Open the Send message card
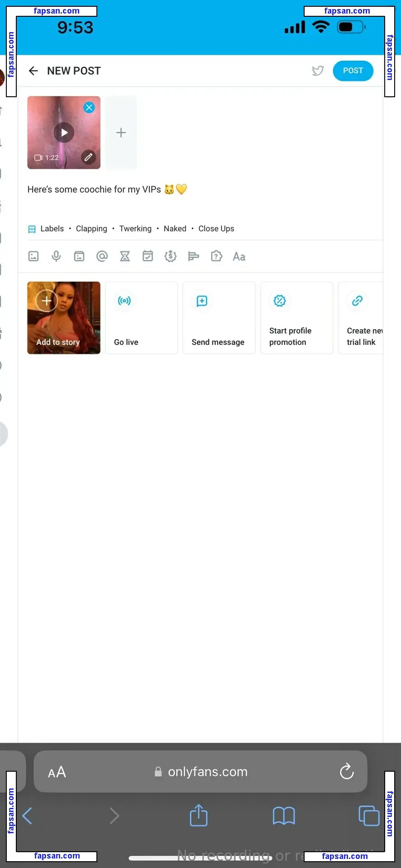The height and width of the screenshot is (868, 401). 219,318
